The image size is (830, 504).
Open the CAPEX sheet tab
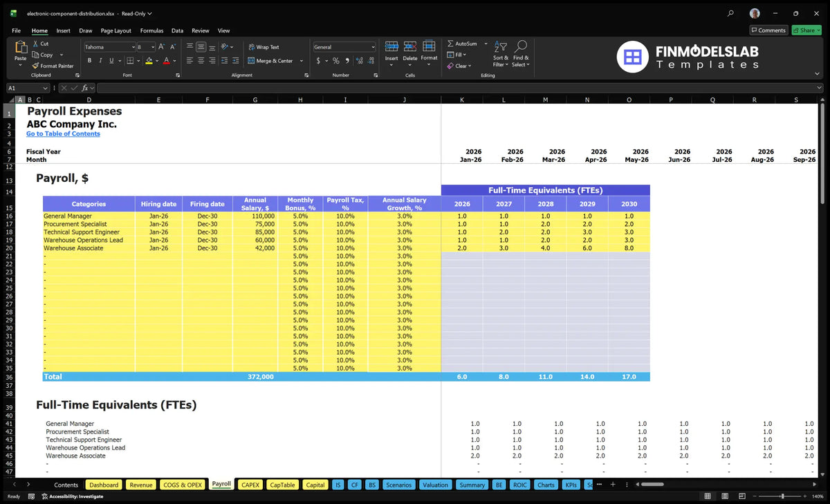[250, 485]
